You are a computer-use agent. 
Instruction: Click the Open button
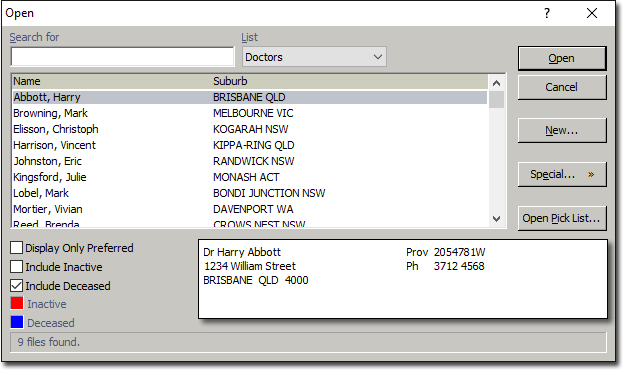coord(562,58)
